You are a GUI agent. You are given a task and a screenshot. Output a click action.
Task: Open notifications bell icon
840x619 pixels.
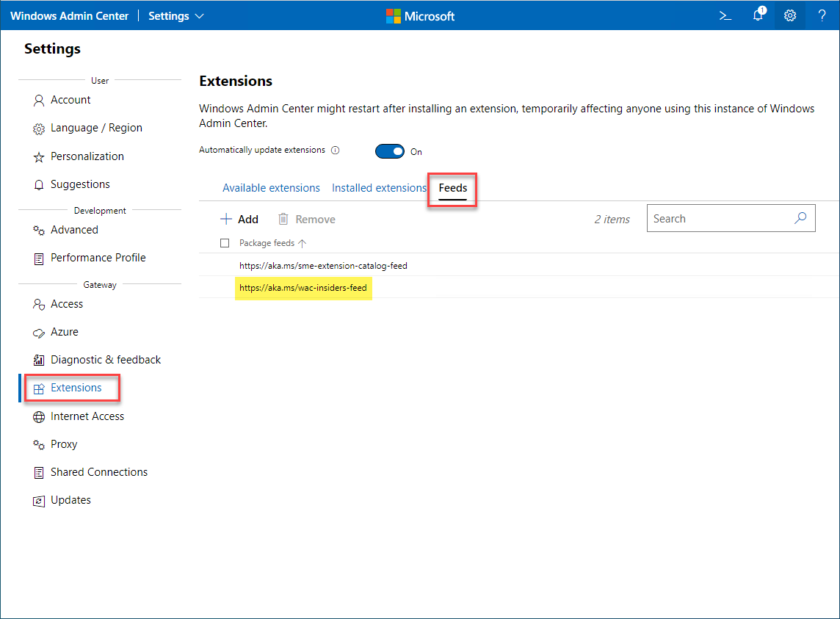tap(758, 15)
